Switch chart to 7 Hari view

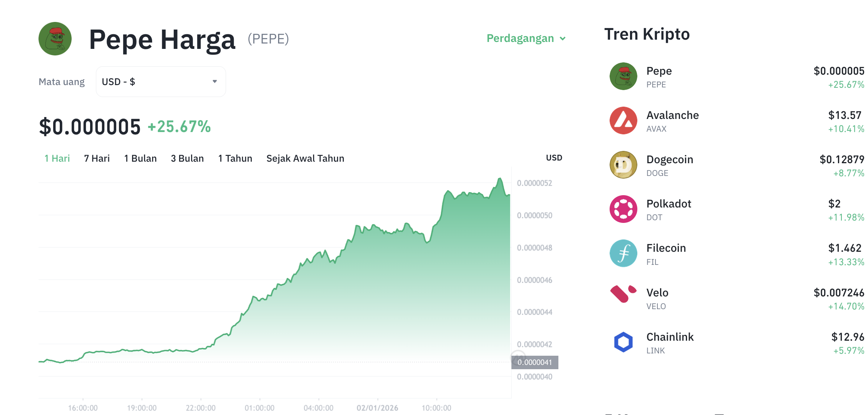point(97,158)
